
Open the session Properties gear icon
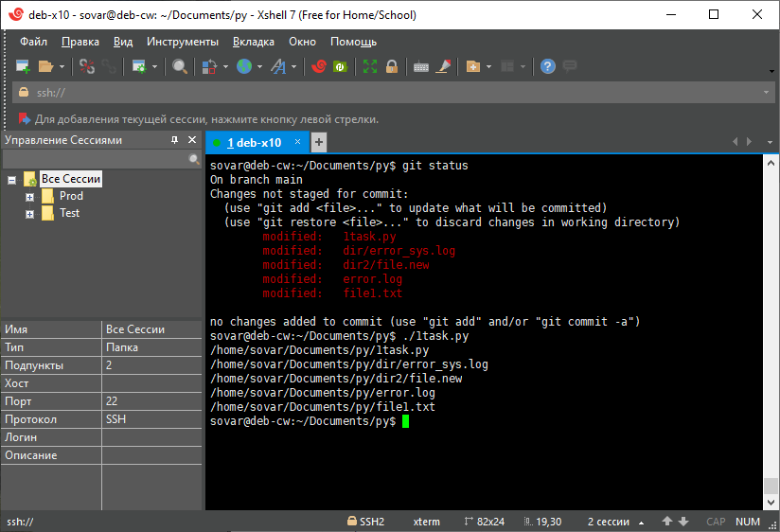point(139,66)
